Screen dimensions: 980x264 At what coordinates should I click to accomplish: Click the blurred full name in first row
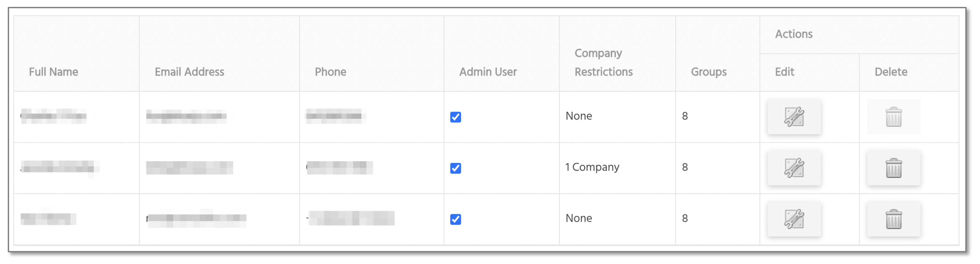[x=54, y=116]
